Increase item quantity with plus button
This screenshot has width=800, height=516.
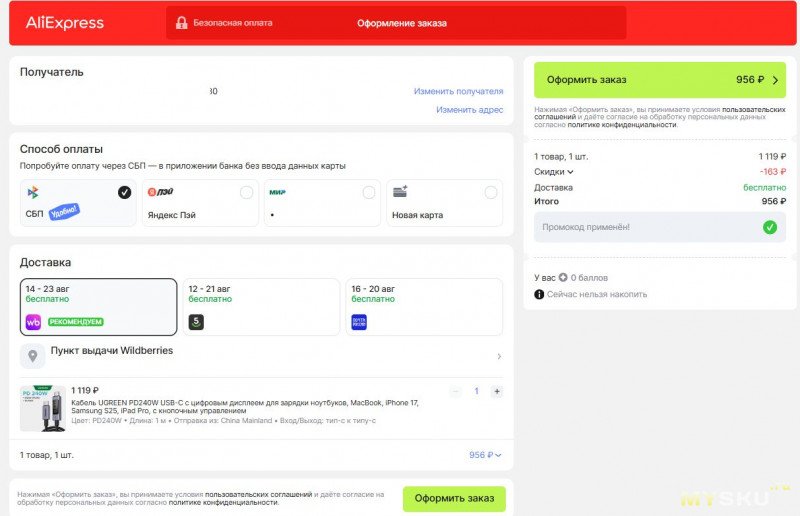(x=496, y=391)
